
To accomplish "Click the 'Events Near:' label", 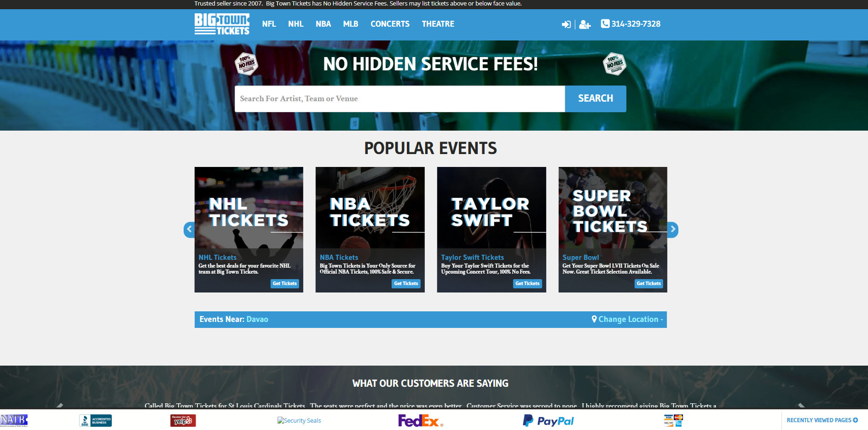I will coord(222,319).
